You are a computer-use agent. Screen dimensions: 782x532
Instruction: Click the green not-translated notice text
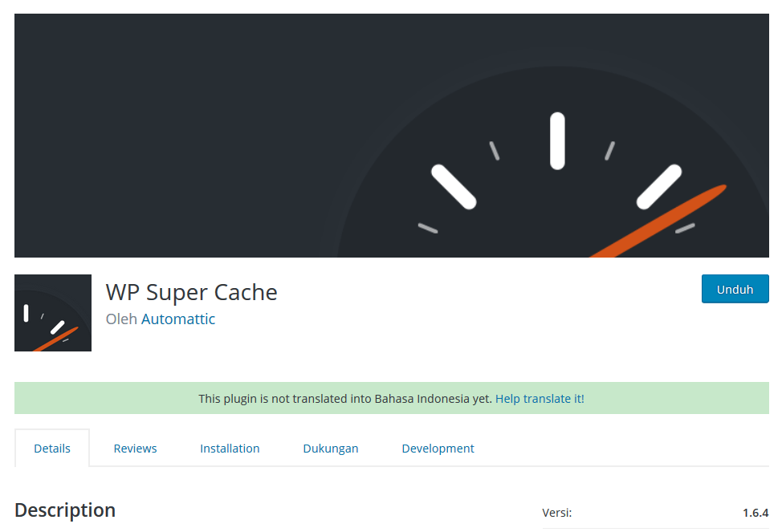coord(345,399)
